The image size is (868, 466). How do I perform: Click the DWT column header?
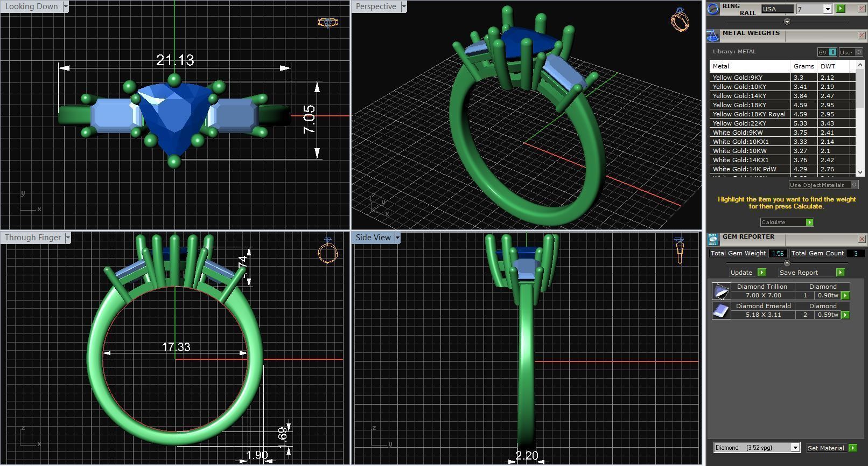(x=833, y=66)
